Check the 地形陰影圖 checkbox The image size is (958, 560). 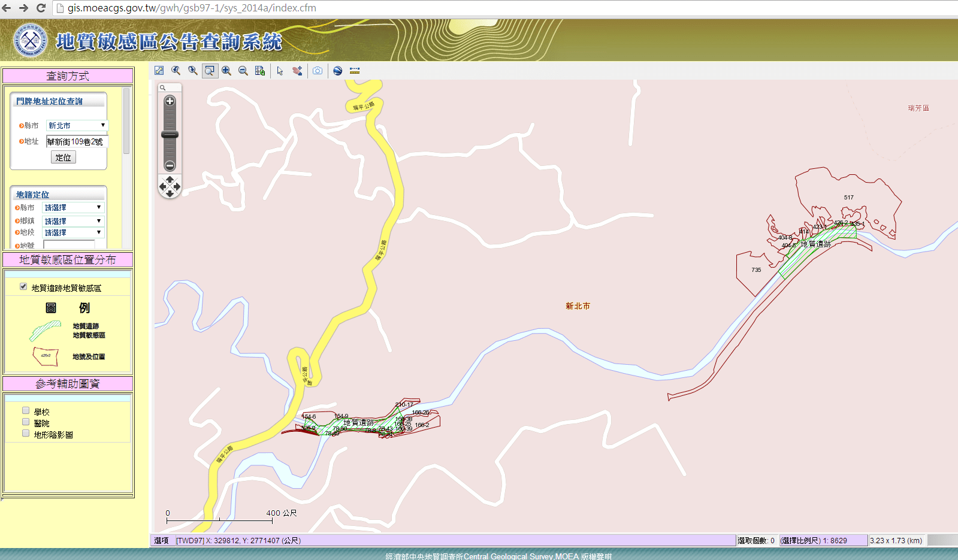[x=26, y=434]
